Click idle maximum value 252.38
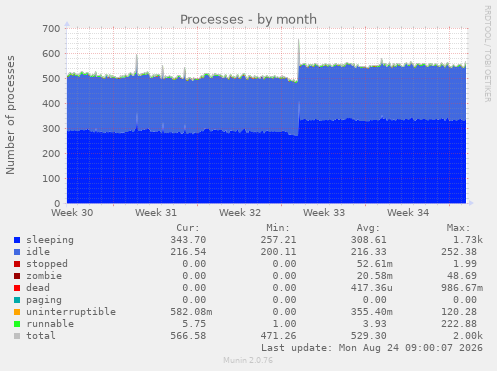Screen dimensions: 497x371 point(459,252)
